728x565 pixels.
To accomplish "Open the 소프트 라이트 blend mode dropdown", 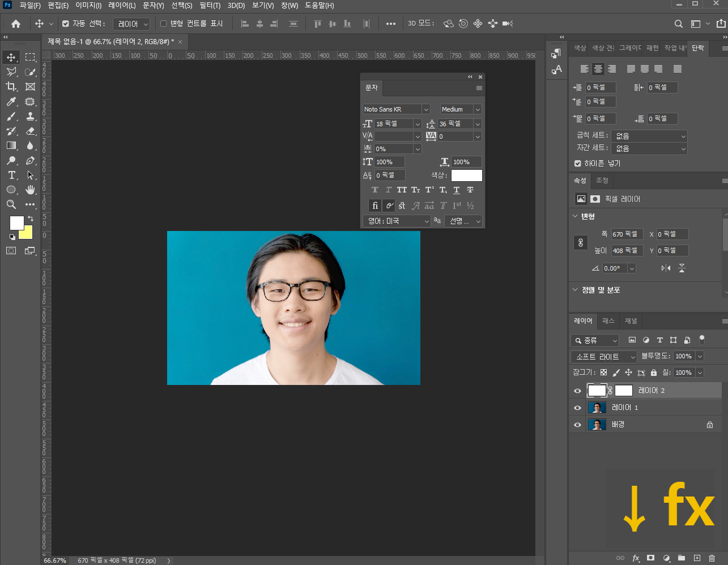I will (604, 357).
